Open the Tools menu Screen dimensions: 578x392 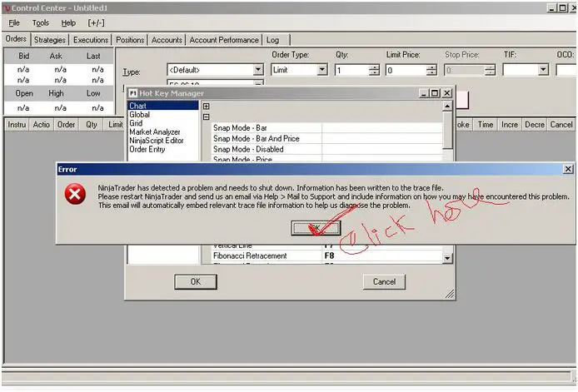click(x=41, y=22)
